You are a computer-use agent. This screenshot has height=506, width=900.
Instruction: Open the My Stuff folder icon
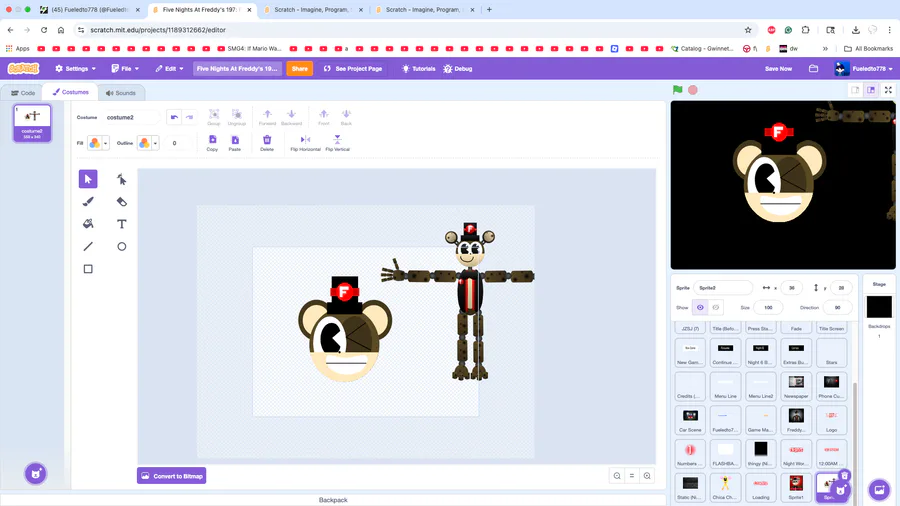tap(813, 68)
